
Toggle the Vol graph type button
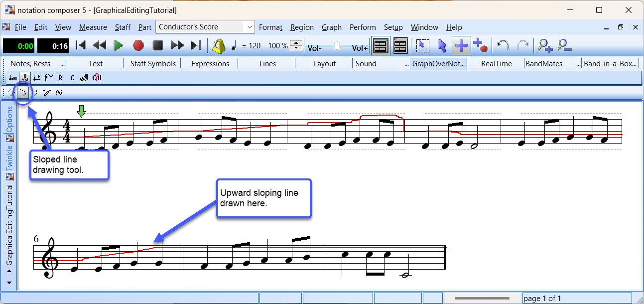pos(24,77)
